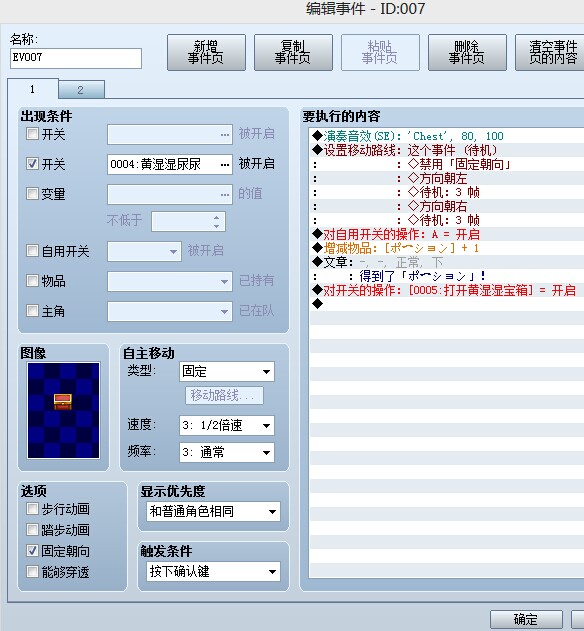The height and width of the screenshot is (631, 584).
Task: Select the 对自用开关的操作 A = 开启 line
Action: click(447, 234)
